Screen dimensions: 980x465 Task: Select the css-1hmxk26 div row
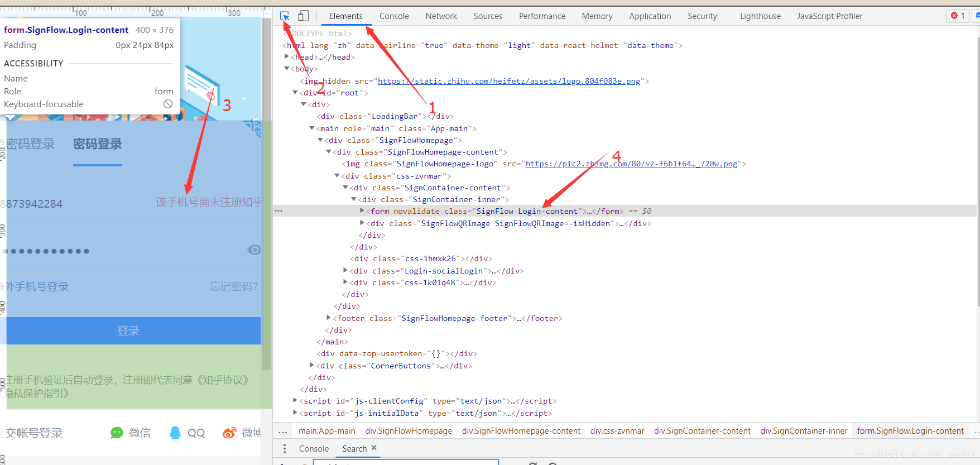pyautogui.click(x=421, y=258)
